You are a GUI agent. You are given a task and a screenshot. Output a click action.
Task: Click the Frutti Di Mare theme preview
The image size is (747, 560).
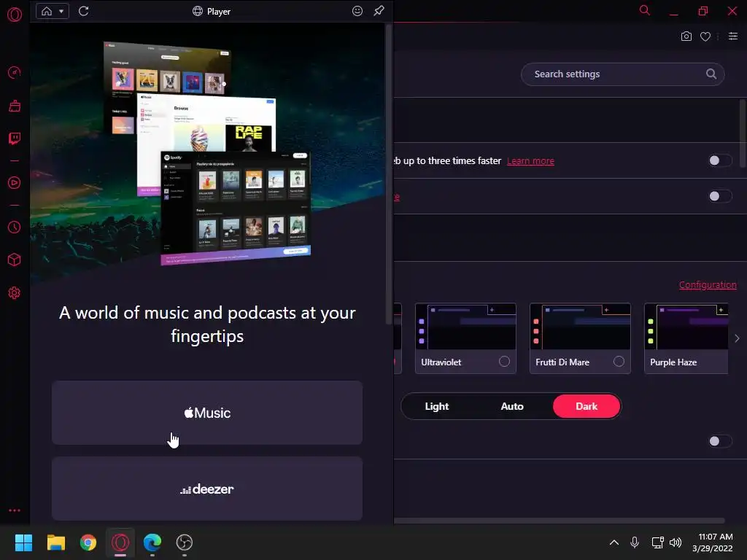click(x=580, y=326)
